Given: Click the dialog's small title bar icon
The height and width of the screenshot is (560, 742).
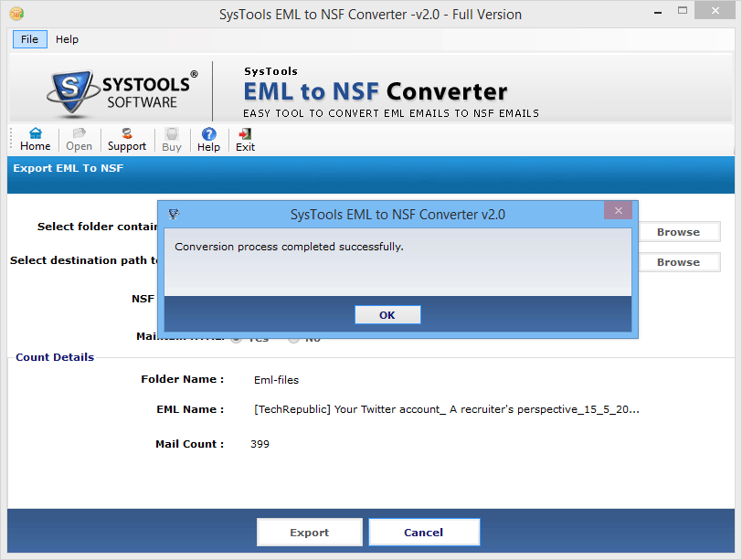Looking at the screenshot, I should point(174,215).
